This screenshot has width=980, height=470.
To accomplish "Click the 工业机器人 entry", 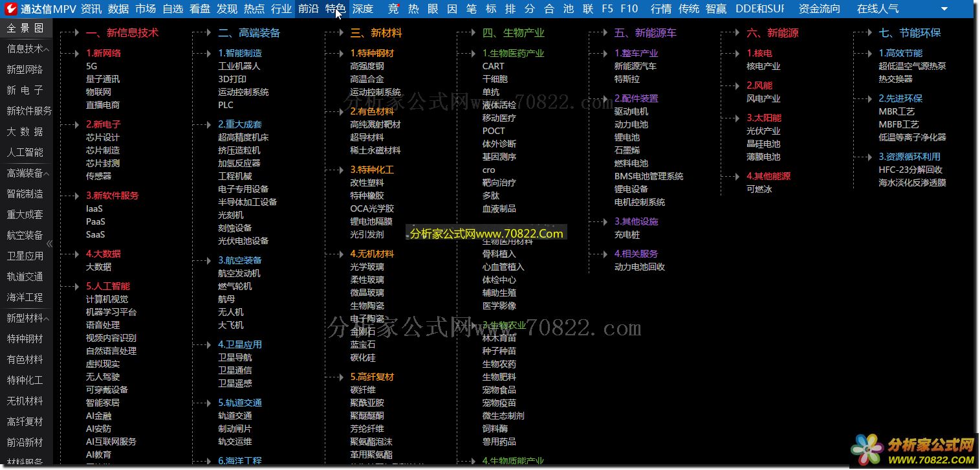I will coord(239,66).
